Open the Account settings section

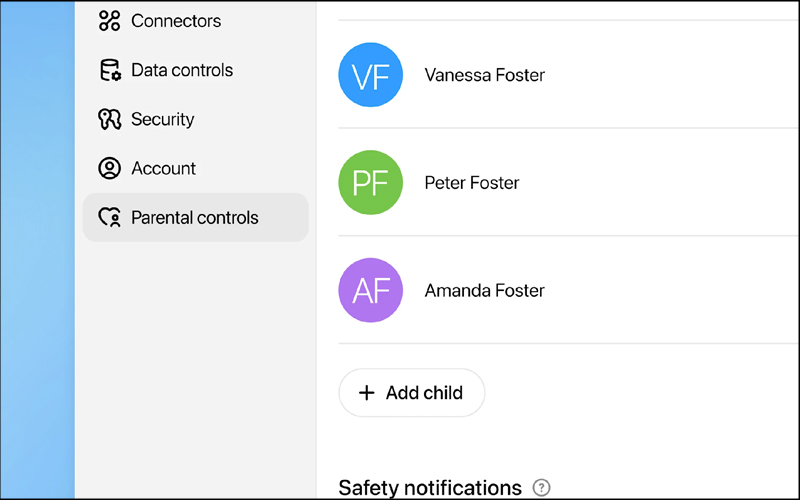click(x=163, y=168)
